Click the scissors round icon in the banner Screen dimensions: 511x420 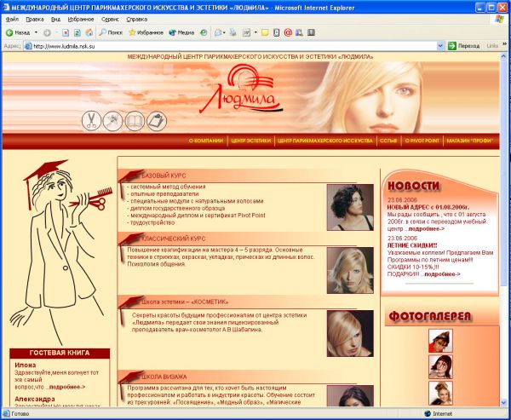92,121
